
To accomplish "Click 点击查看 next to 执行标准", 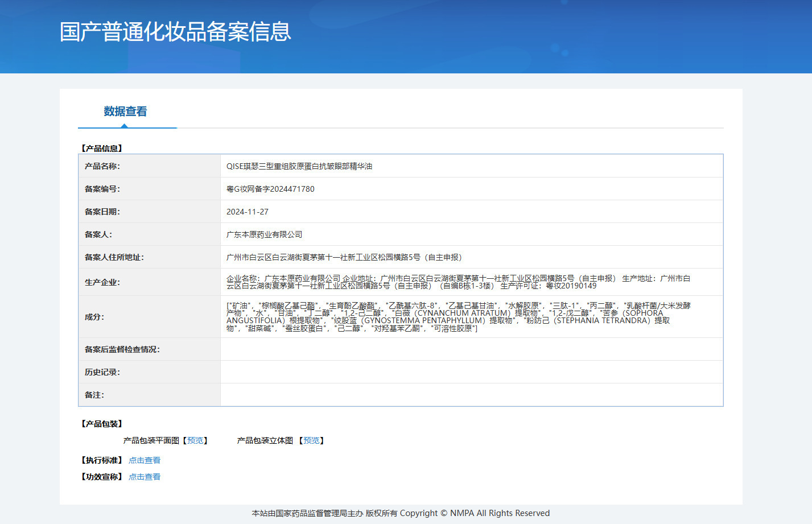I will coord(145,460).
